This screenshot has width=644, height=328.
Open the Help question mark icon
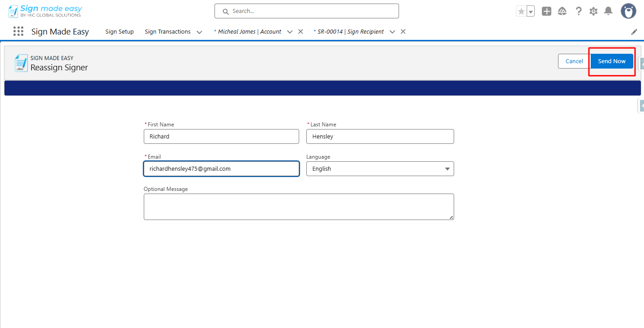click(579, 11)
